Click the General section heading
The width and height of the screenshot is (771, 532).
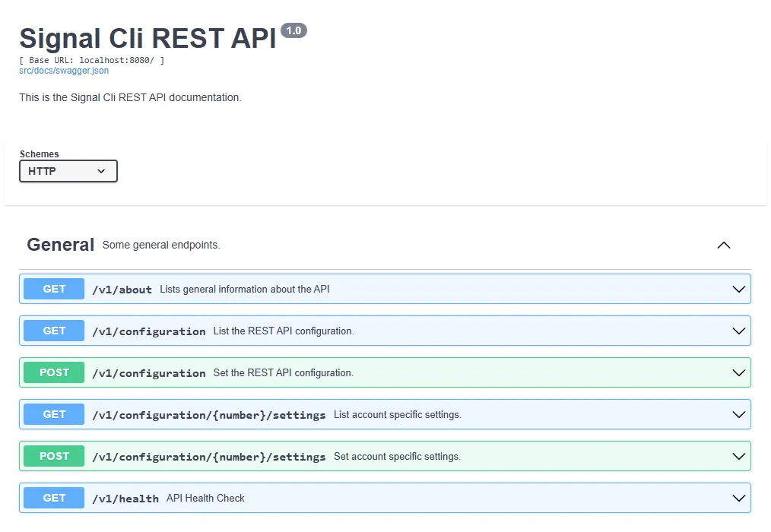point(61,245)
